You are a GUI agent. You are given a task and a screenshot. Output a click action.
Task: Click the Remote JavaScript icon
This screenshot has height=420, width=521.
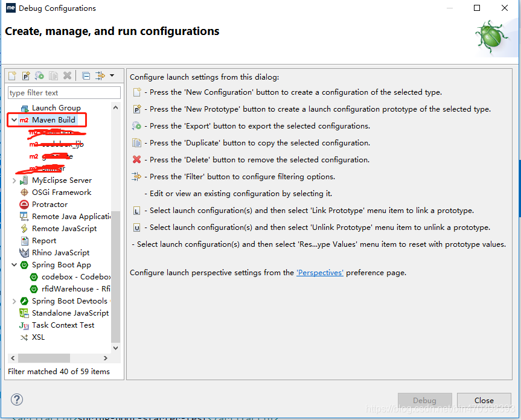coord(24,229)
